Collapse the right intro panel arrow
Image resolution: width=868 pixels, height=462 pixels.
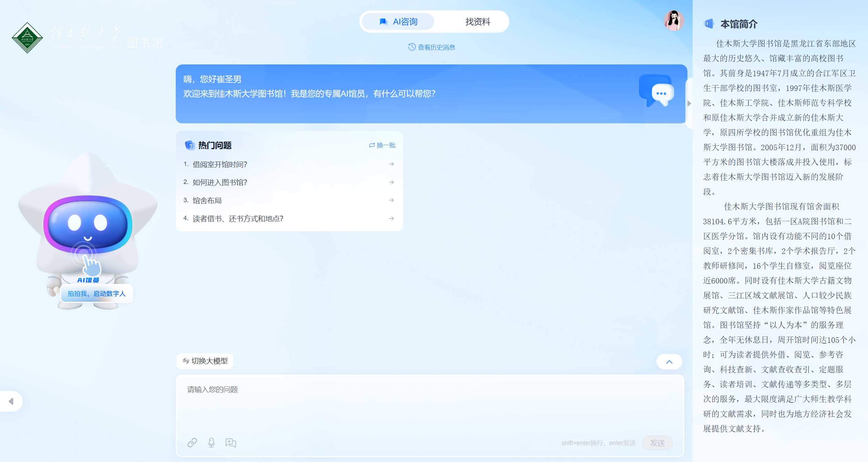pyautogui.click(x=689, y=103)
